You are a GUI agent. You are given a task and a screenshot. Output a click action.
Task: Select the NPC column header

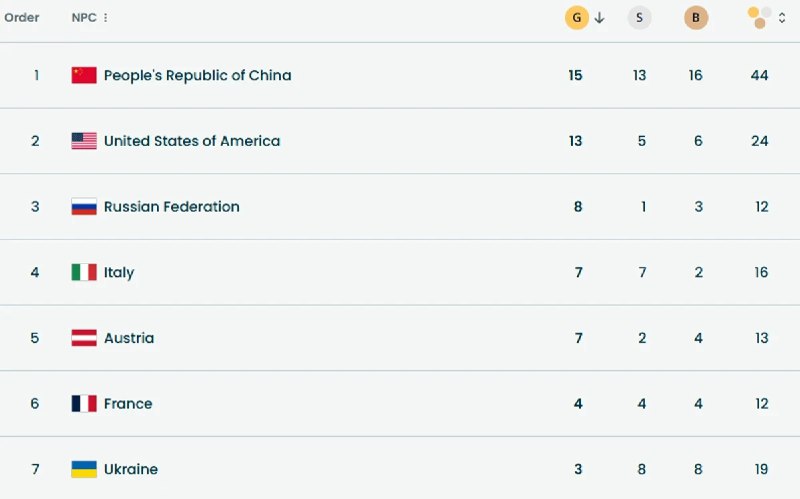point(84,18)
